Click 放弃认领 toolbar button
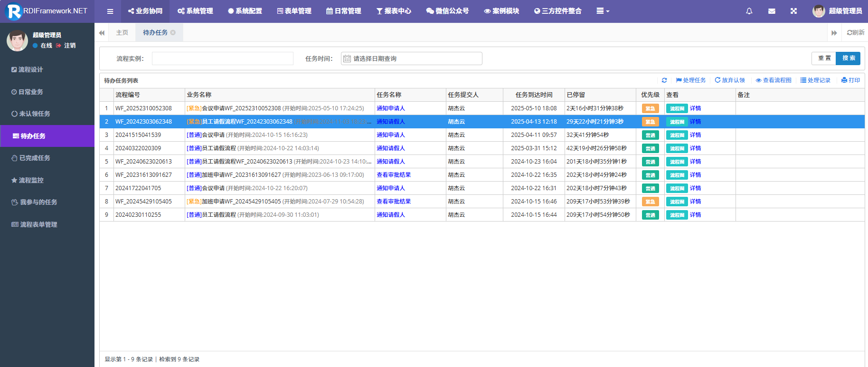The height and width of the screenshot is (367, 868). tap(730, 80)
